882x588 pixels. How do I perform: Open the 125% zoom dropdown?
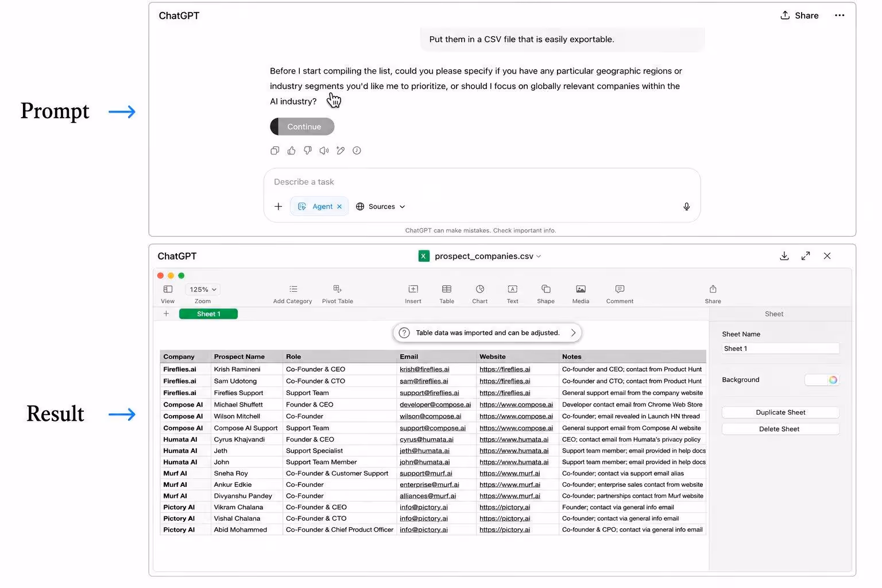202,289
